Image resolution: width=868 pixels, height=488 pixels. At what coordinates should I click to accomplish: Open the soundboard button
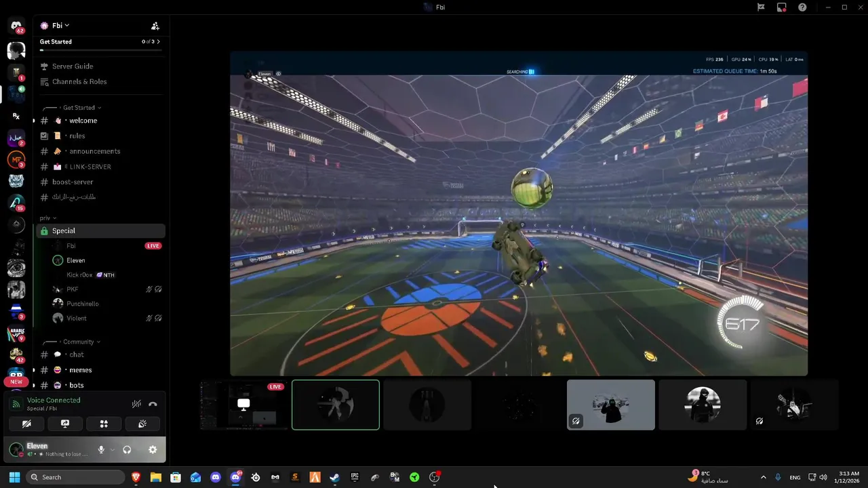[x=142, y=424]
